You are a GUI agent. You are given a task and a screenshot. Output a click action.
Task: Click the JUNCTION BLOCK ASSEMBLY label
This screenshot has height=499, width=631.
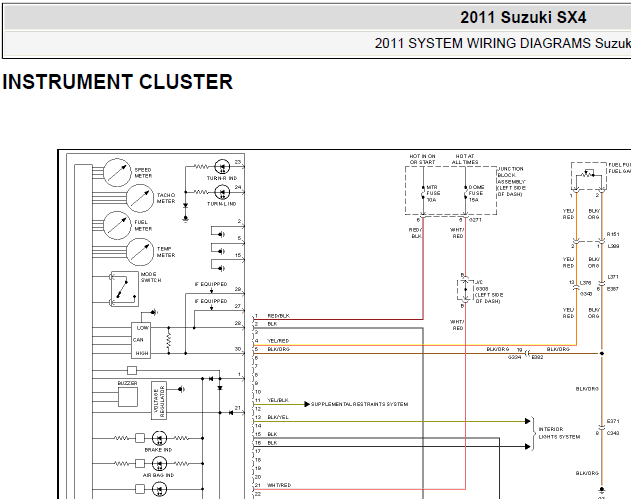tap(511, 181)
